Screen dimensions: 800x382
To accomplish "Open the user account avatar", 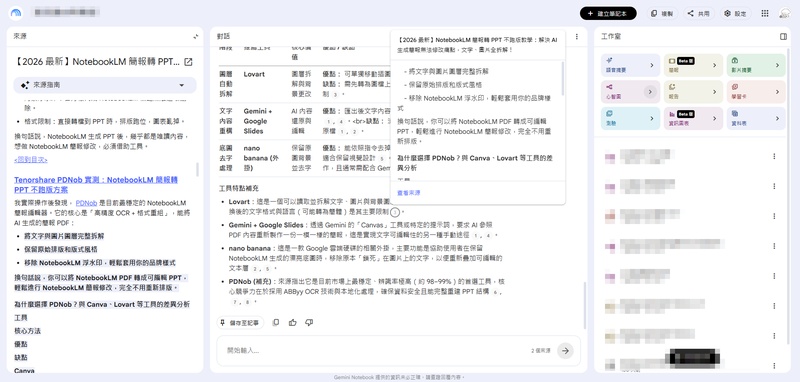I will [x=785, y=14].
